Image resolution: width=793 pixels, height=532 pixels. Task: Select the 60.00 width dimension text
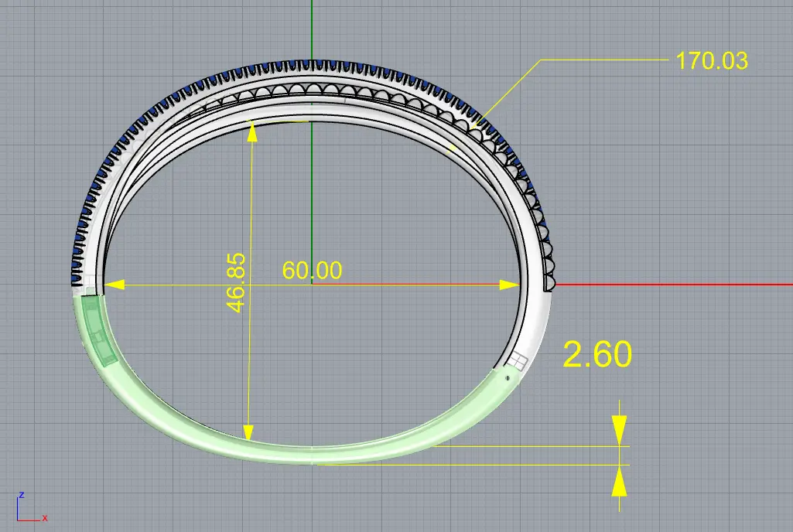312,271
